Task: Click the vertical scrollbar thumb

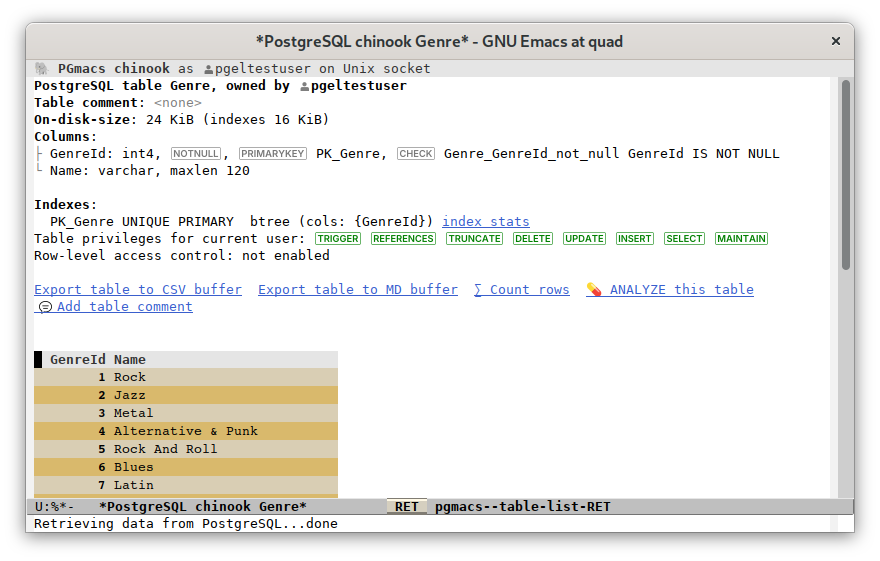Action: point(846,175)
